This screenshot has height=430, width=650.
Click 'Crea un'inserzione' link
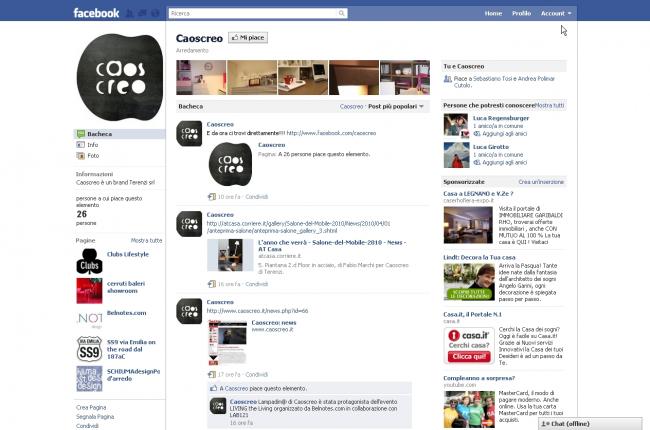pos(541,182)
